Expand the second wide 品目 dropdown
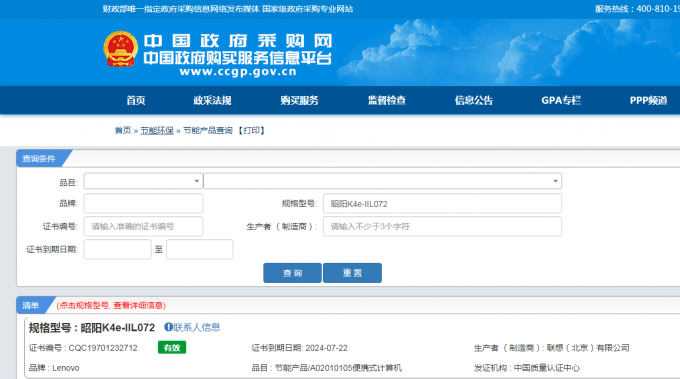This screenshot has width=680, height=379. click(x=382, y=181)
